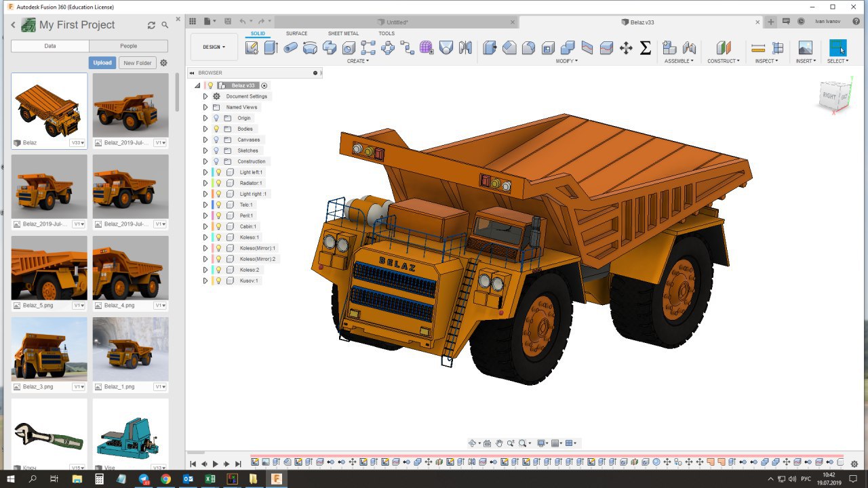This screenshot has width=868, height=488.
Task: Toggle visibility of Light left:1
Action: (218, 172)
